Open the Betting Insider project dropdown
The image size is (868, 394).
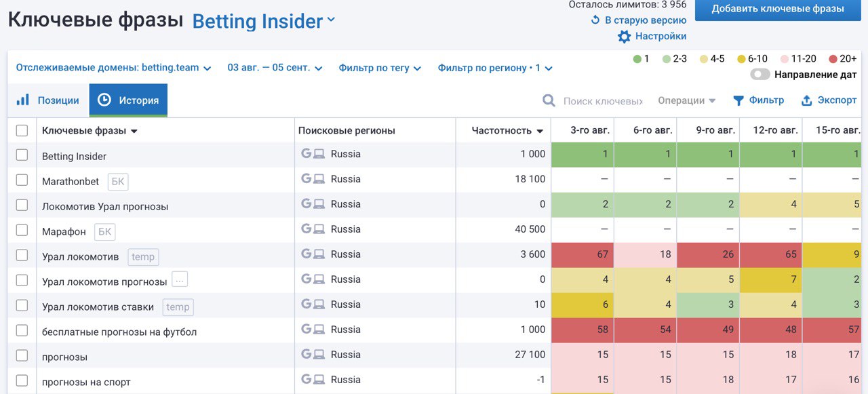(264, 21)
